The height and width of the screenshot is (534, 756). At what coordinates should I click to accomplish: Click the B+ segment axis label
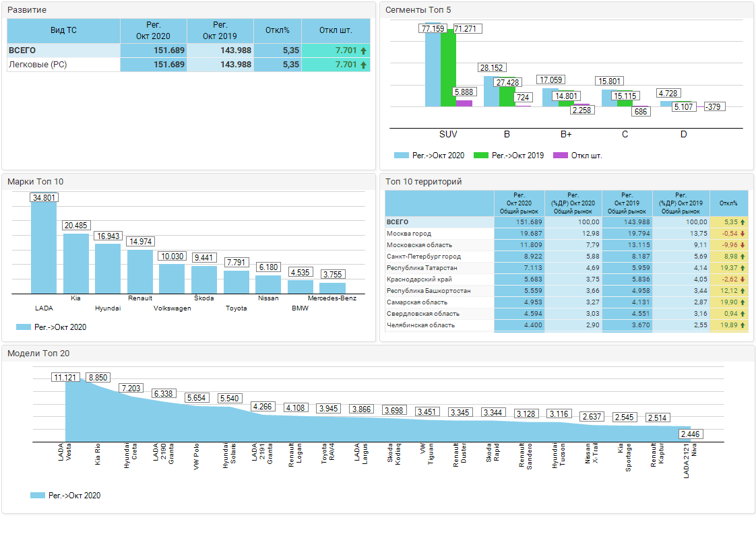[566, 135]
